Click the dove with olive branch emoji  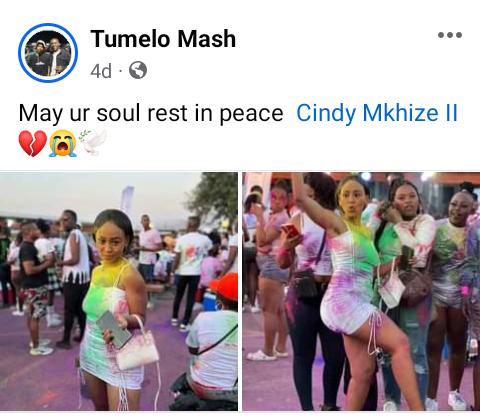[x=93, y=142]
